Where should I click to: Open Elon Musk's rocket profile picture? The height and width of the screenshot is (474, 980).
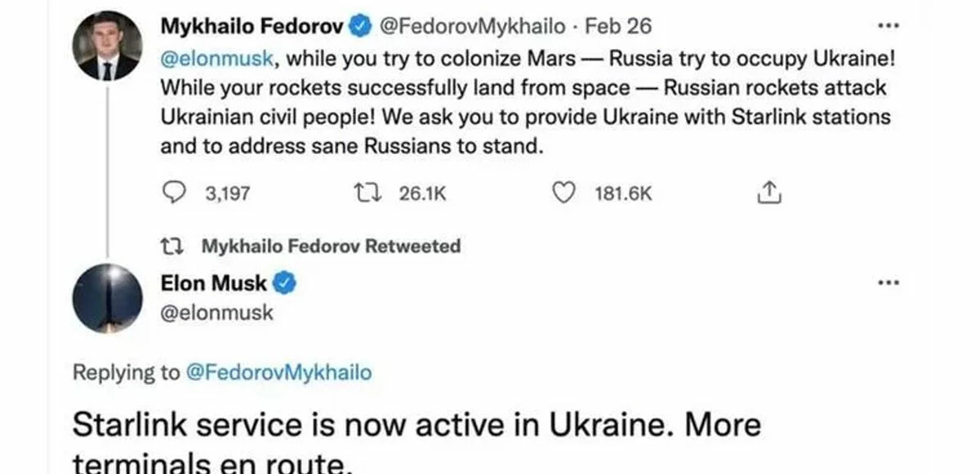click(x=106, y=298)
